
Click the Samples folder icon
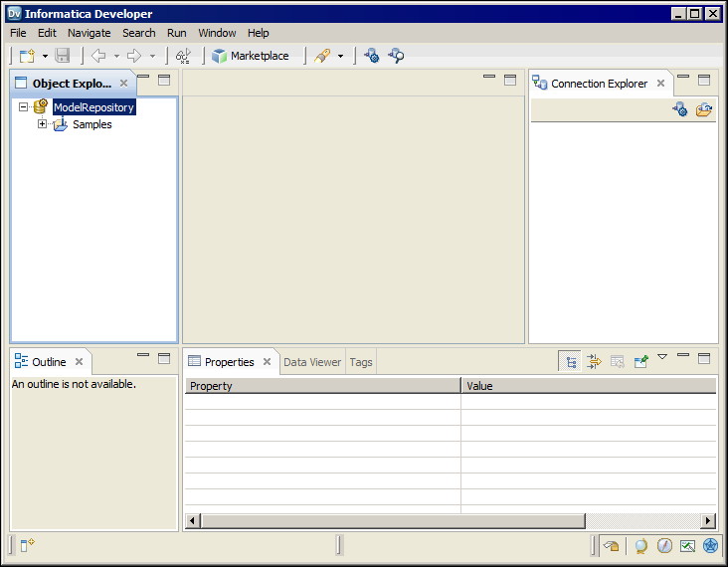[x=60, y=124]
